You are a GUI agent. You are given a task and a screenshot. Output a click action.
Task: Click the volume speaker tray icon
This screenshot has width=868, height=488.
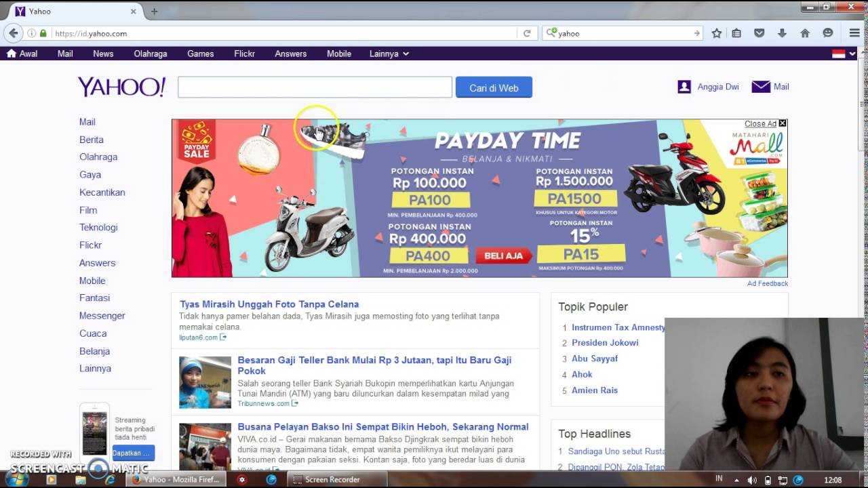[x=752, y=480]
